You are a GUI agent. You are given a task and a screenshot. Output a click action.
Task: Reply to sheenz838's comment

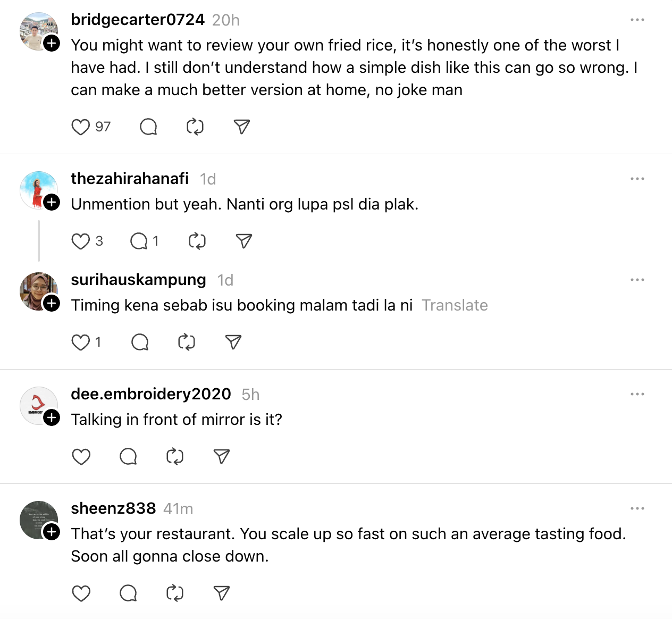pos(128,593)
